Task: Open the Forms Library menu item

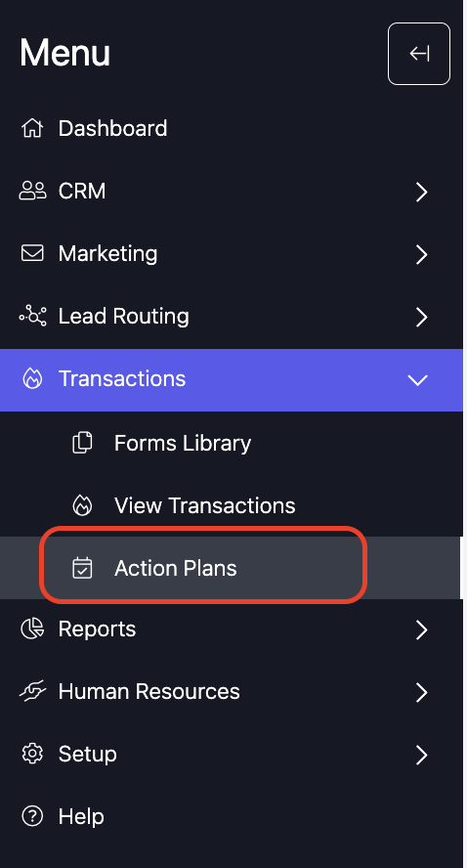Action: point(232,443)
